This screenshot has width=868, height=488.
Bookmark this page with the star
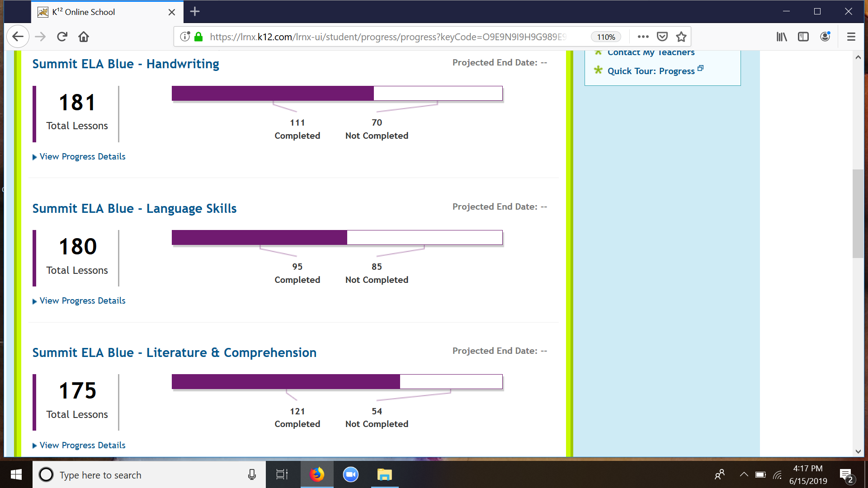(681, 37)
